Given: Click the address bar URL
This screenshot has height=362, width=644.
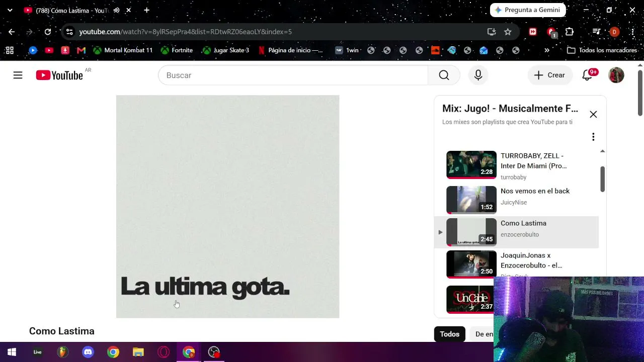Looking at the screenshot, I should click(185, 32).
